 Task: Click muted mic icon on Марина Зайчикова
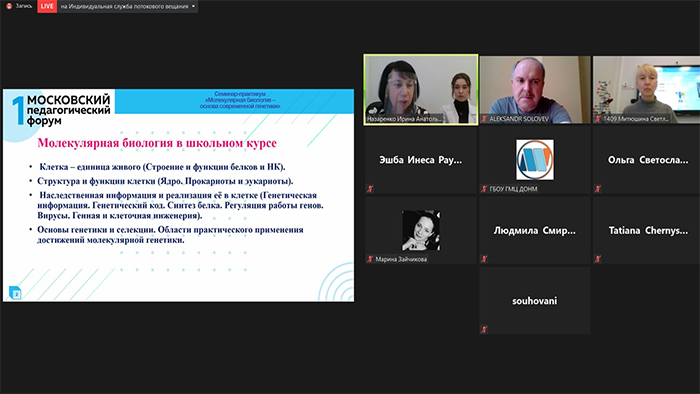(370, 259)
